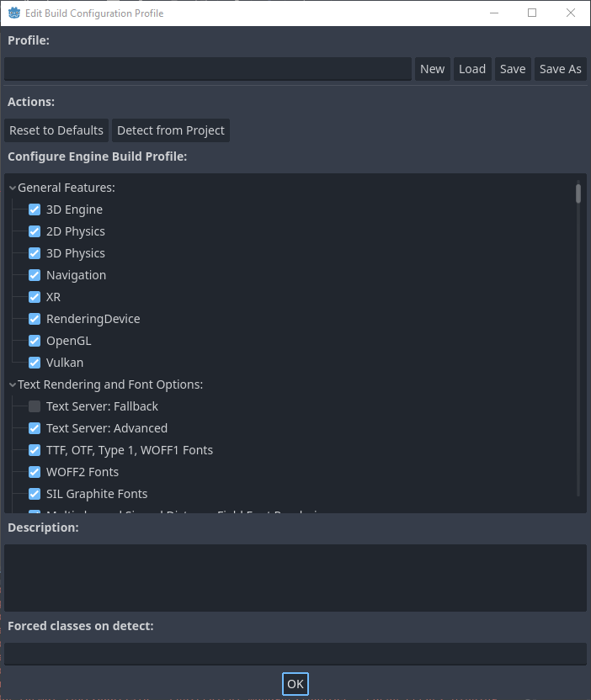Select the 3D Engine row label
591x700 pixels.
75,209
